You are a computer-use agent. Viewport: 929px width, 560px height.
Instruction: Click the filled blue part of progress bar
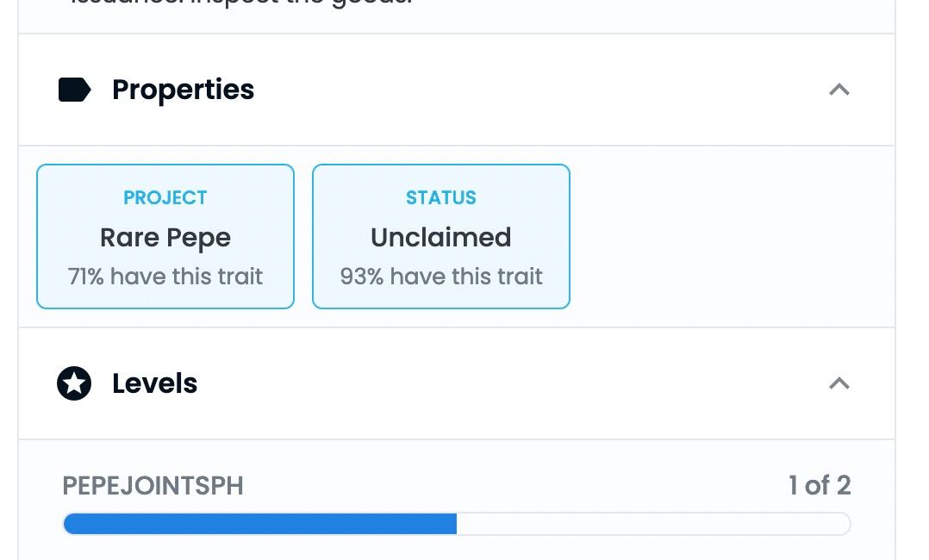[260, 524]
